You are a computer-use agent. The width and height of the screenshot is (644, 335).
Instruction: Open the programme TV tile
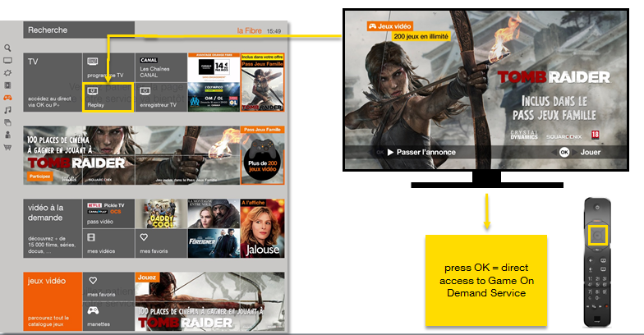tap(108, 67)
